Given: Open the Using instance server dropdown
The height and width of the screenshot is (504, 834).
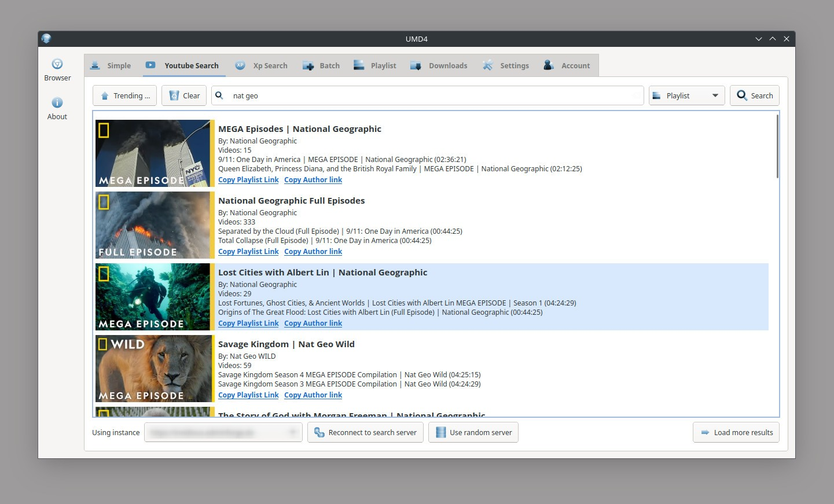Looking at the screenshot, I should pos(223,432).
